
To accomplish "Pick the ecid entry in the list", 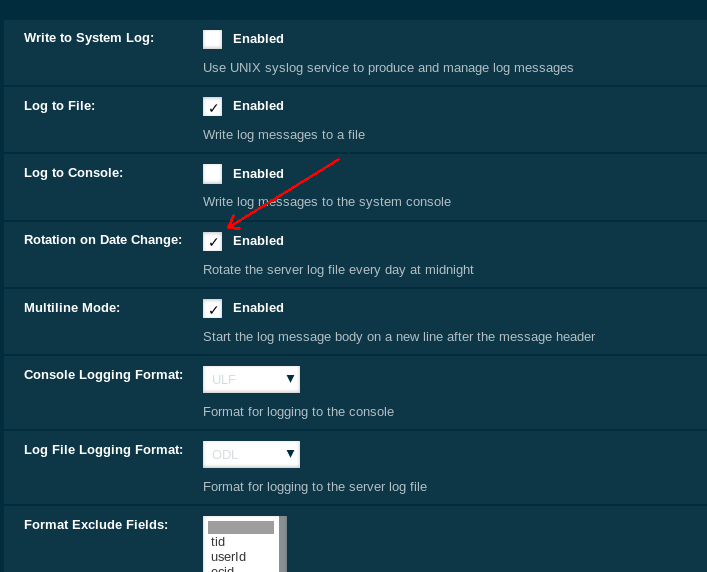I will pos(222,568).
